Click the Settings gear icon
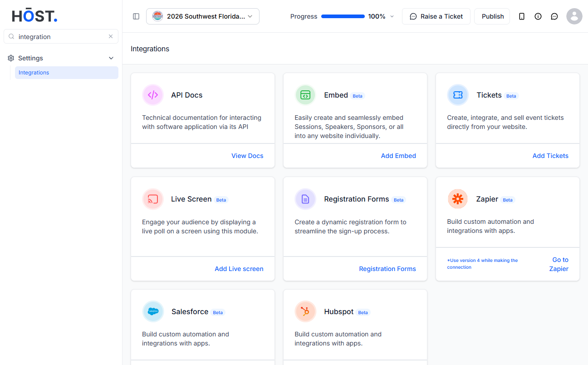The width and height of the screenshot is (588, 365). coord(11,58)
